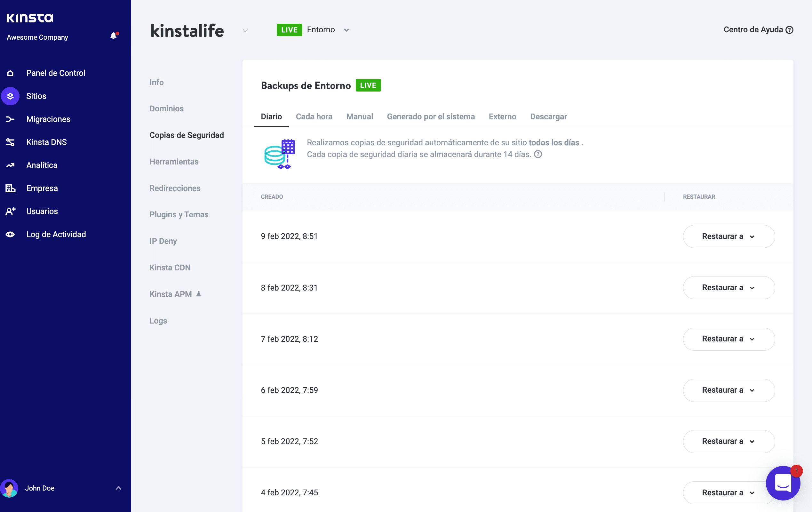Switch to the Cada hora tab
The height and width of the screenshot is (512, 812).
coord(314,117)
